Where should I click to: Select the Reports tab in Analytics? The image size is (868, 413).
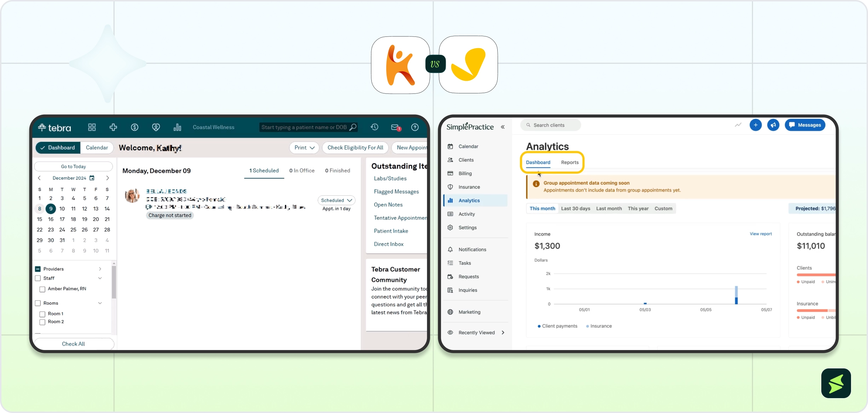(570, 162)
